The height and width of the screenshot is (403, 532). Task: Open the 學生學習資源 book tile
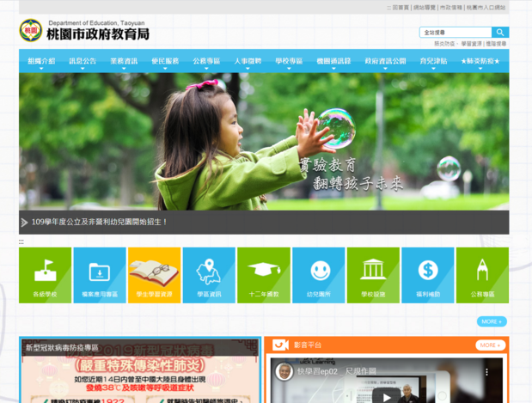click(155, 275)
